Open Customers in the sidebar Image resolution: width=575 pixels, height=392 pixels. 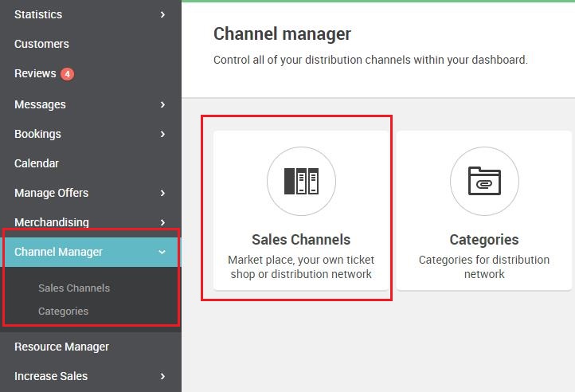pyautogui.click(x=41, y=44)
